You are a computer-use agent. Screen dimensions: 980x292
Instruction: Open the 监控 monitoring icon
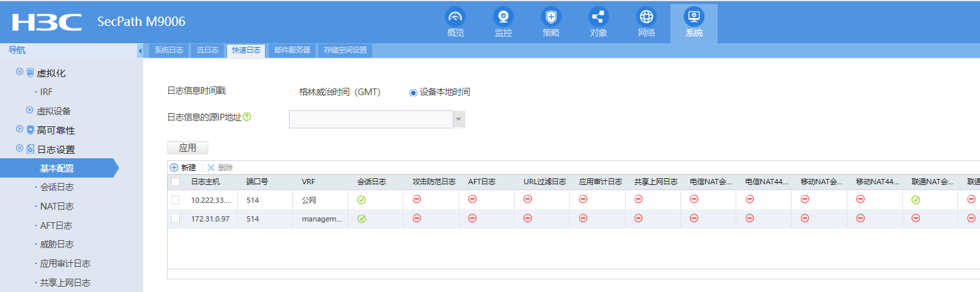[503, 17]
